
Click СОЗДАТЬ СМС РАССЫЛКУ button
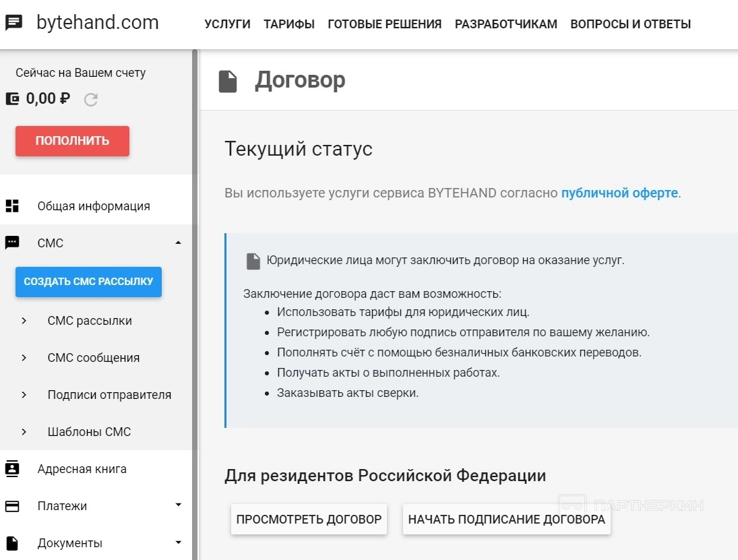88,282
